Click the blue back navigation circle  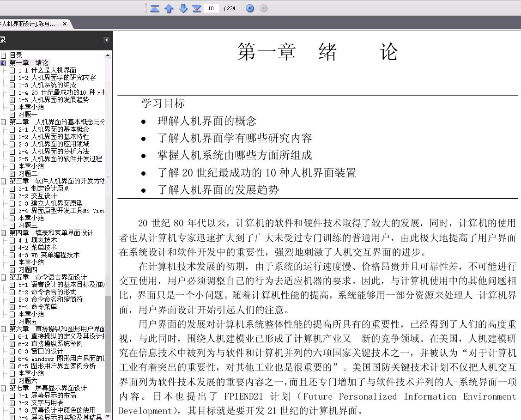[x=250, y=8]
